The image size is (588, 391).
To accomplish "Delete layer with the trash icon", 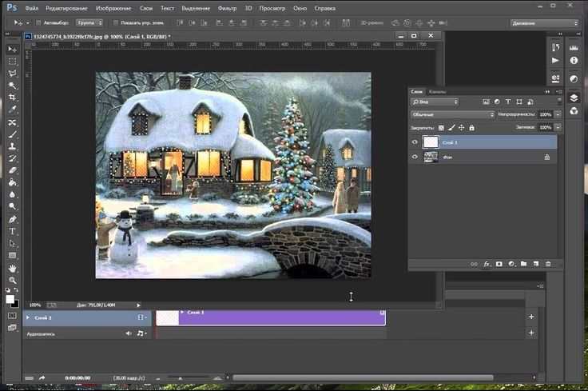I will (x=548, y=264).
